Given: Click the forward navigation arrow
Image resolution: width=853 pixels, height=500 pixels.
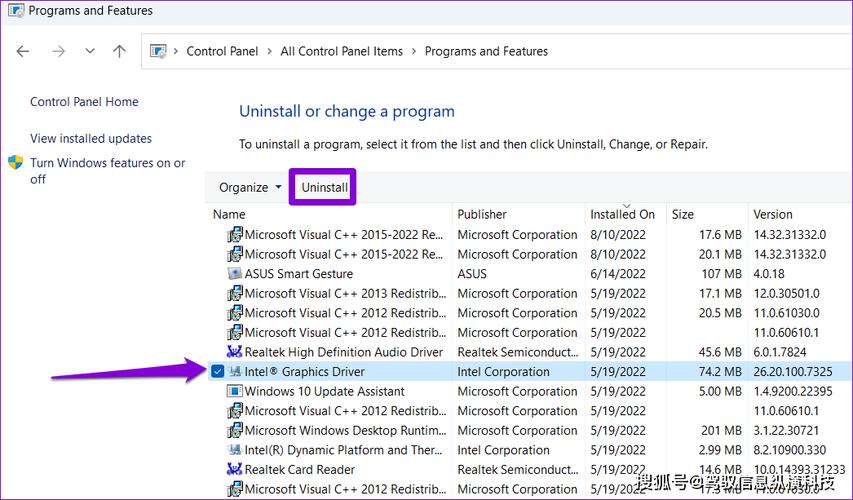Looking at the screenshot, I should (58, 51).
